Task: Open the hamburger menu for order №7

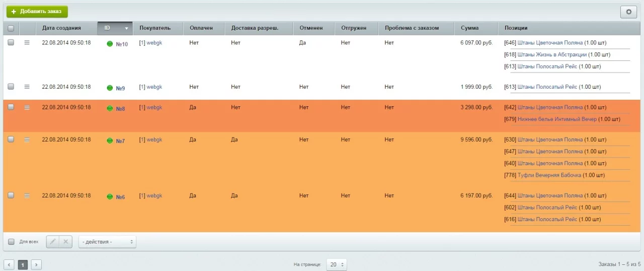Action: point(27,140)
